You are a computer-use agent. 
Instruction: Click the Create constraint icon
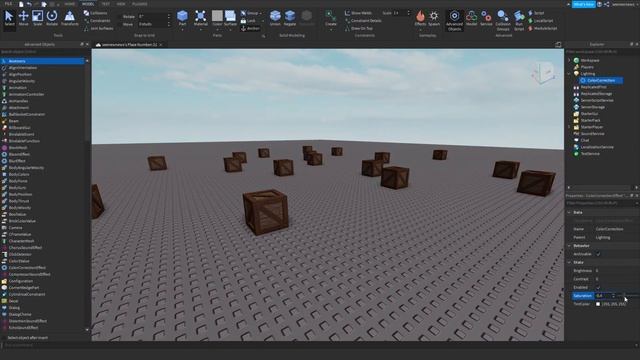point(331,16)
